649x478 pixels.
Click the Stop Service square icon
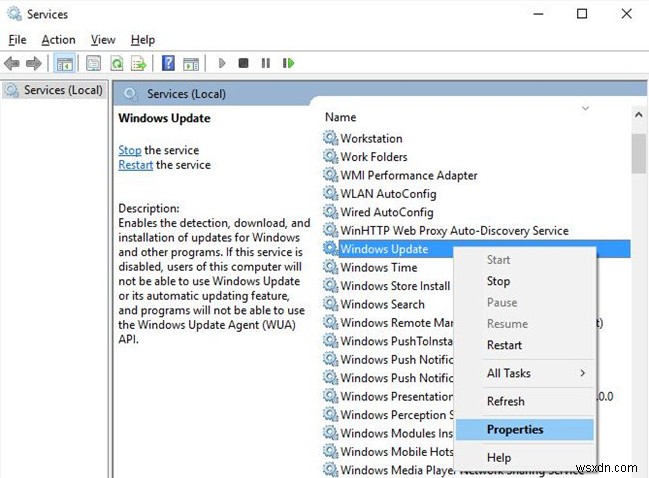pyautogui.click(x=243, y=63)
